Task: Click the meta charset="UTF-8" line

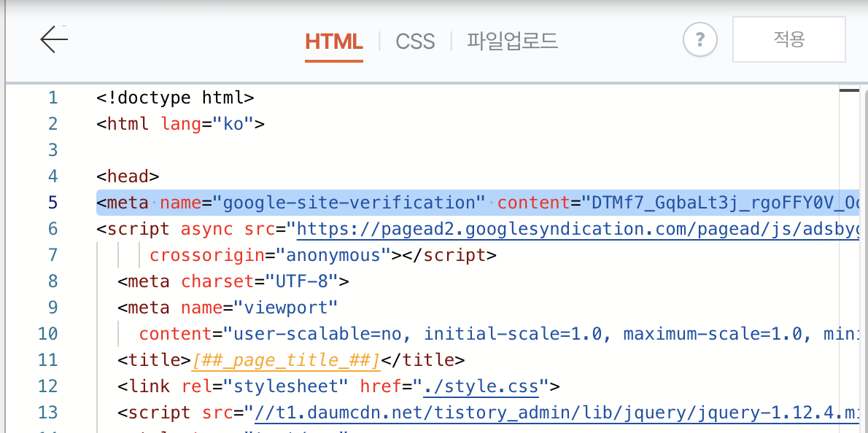Action: 233,281
